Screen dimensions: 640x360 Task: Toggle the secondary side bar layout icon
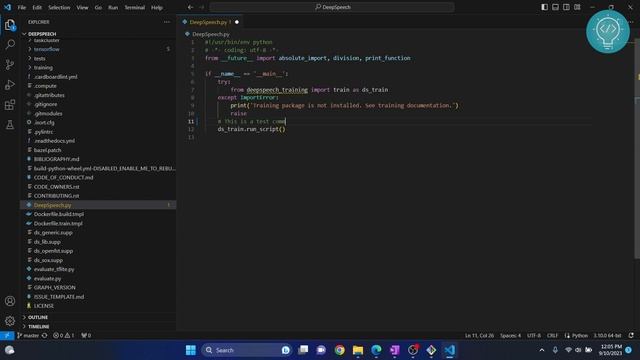click(566, 7)
